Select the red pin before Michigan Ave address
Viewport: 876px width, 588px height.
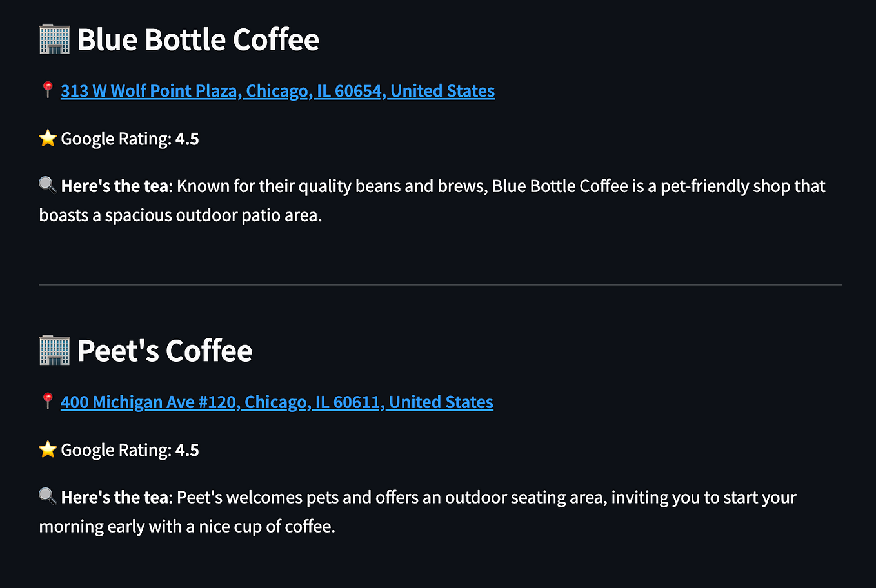(x=48, y=401)
